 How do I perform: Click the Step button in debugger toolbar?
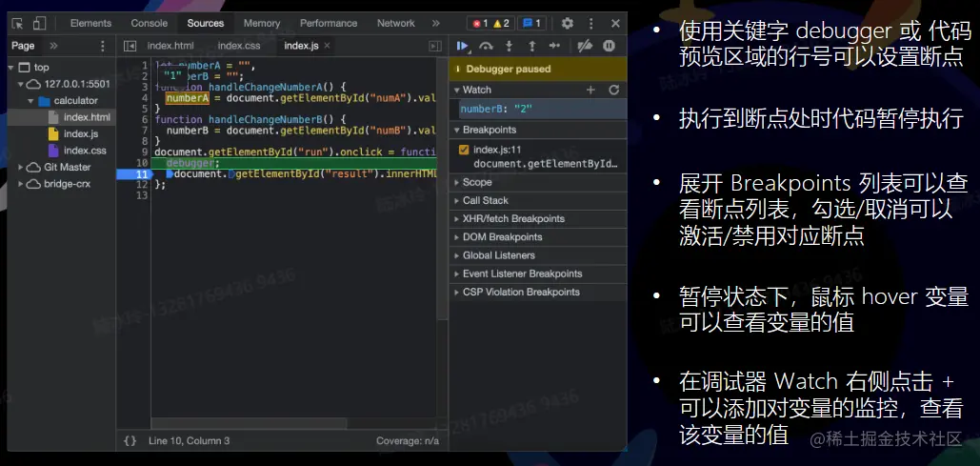(x=554, y=46)
